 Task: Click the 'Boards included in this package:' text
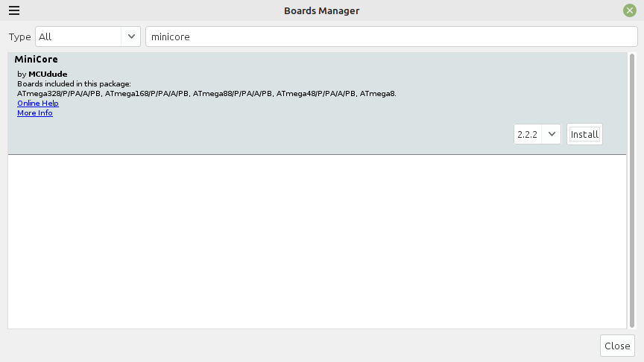click(x=74, y=83)
